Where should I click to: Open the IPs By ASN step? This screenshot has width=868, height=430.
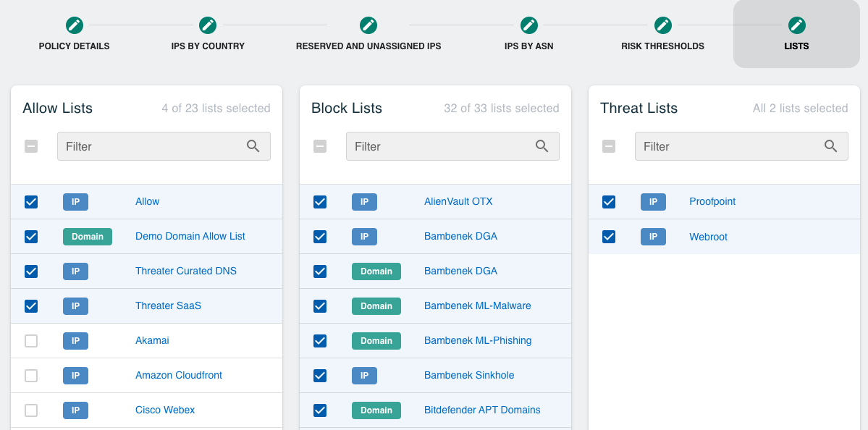528,46
